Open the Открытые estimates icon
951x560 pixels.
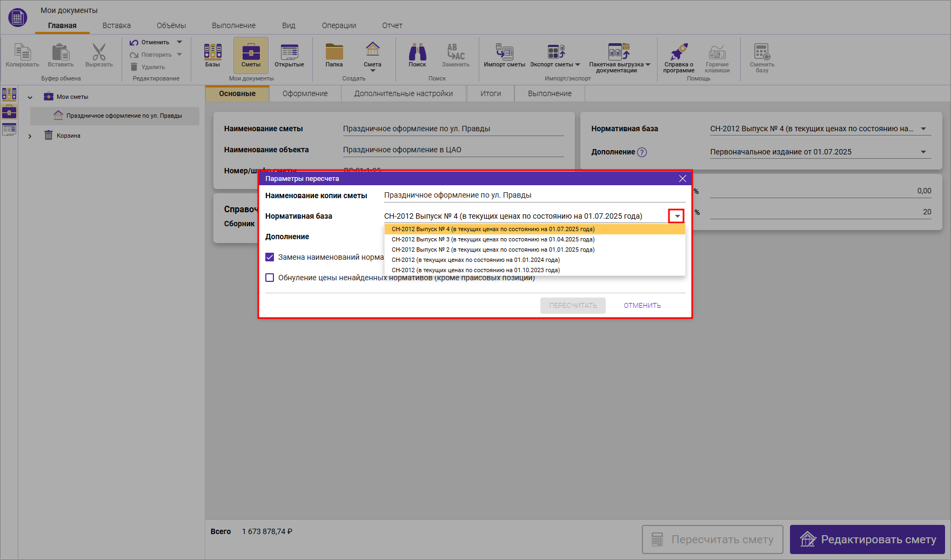[x=289, y=55]
